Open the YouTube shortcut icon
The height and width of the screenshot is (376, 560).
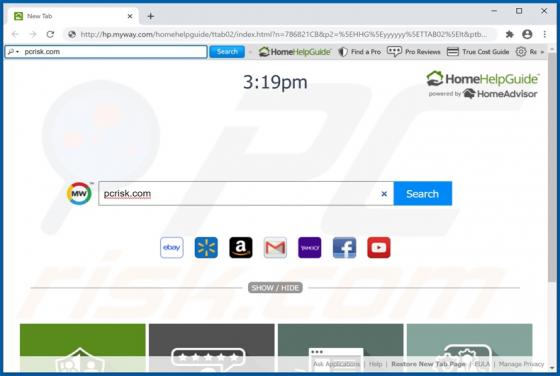tap(379, 247)
